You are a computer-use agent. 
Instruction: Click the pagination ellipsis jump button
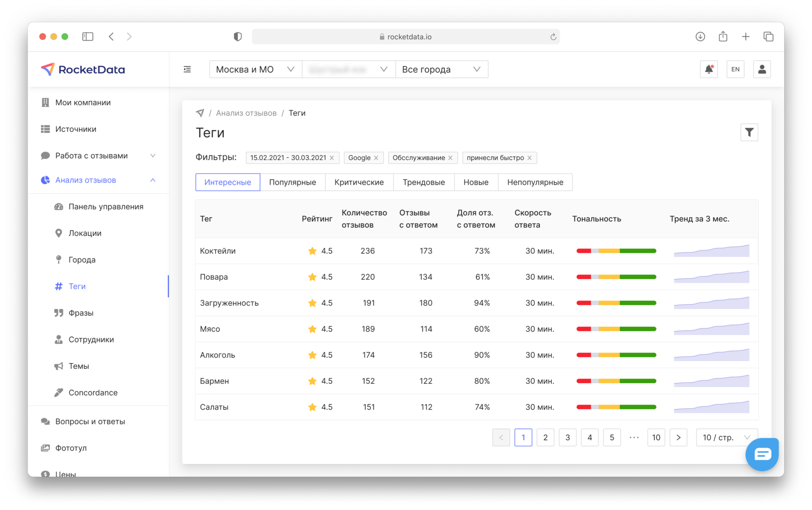click(x=634, y=437)
